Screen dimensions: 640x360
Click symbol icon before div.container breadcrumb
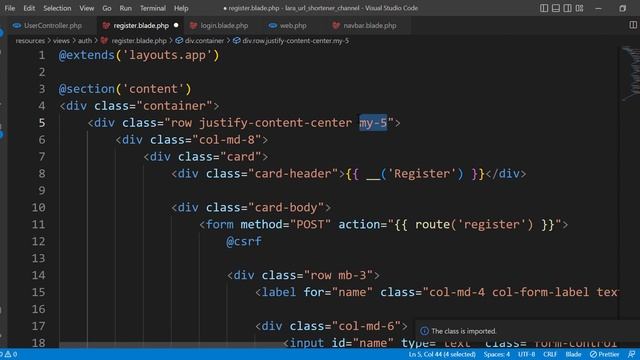click(179, 40)
